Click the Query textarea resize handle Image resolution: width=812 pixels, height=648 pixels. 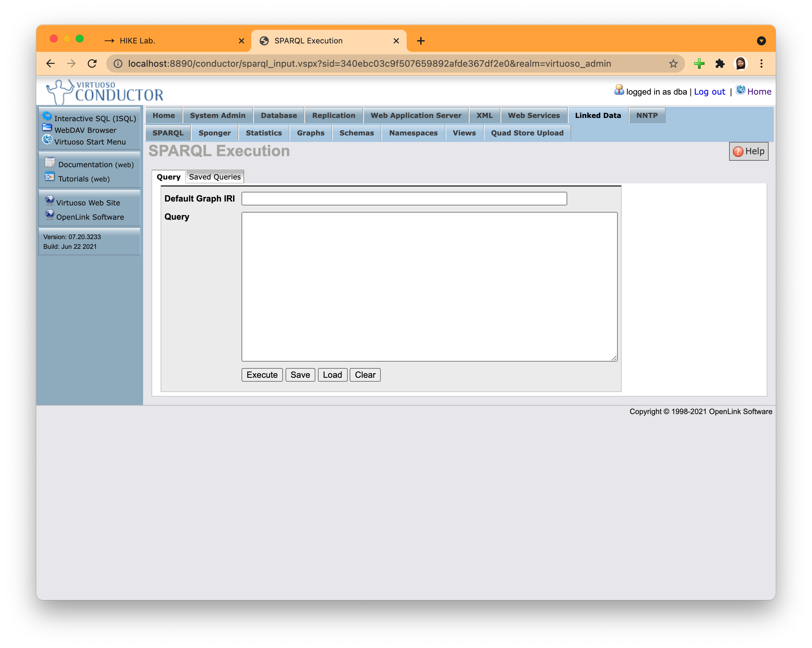614,358
